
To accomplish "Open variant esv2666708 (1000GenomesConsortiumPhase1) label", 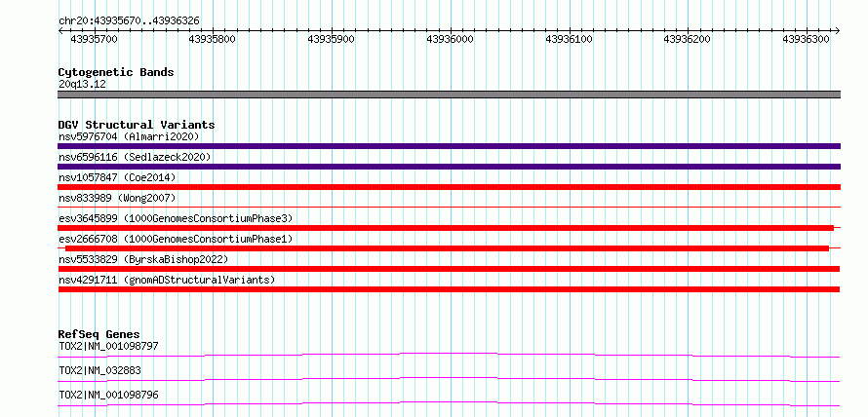I will coord(176,239).
